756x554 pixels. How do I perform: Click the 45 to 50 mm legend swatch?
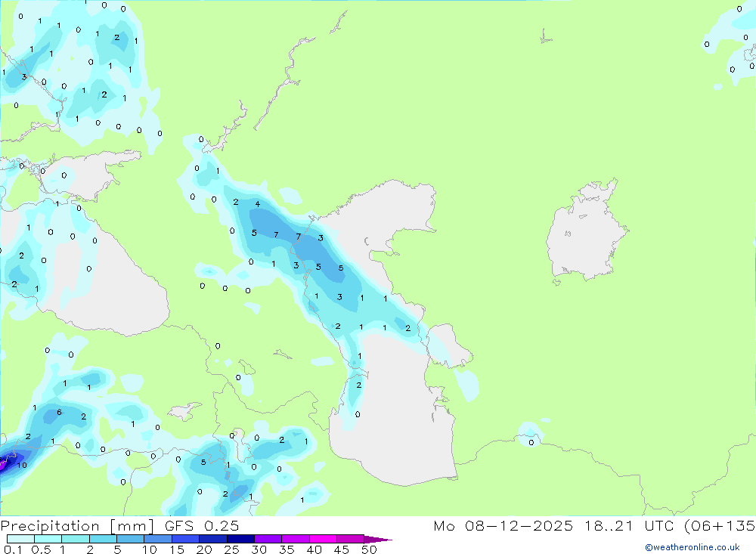click(x=351, y=539)
